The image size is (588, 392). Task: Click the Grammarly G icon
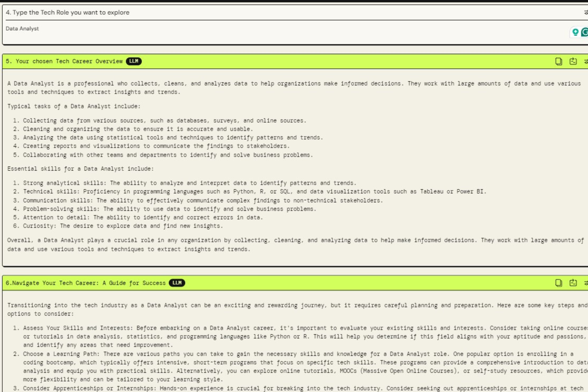[585, 32]
